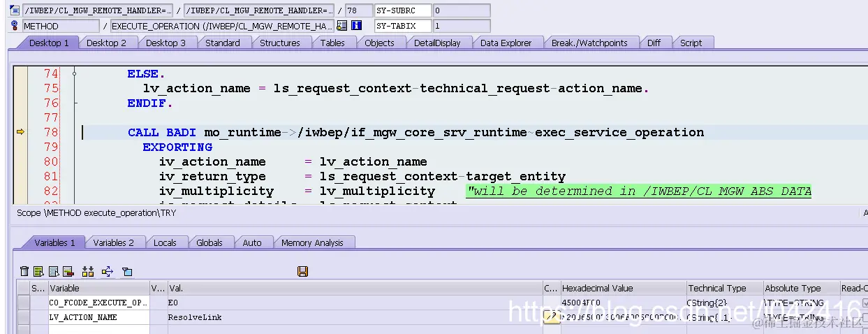Screen dimensions: 868x334
Task: Click the delete (trash) icon in variables toolbar
Action: click(24, 271)
